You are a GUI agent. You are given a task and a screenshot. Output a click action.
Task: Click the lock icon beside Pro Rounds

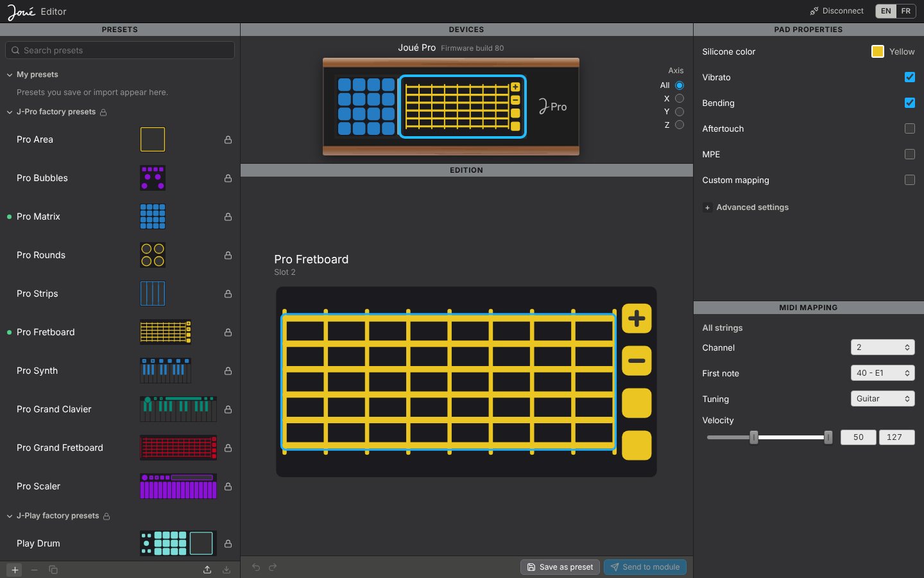coord(228,255)
